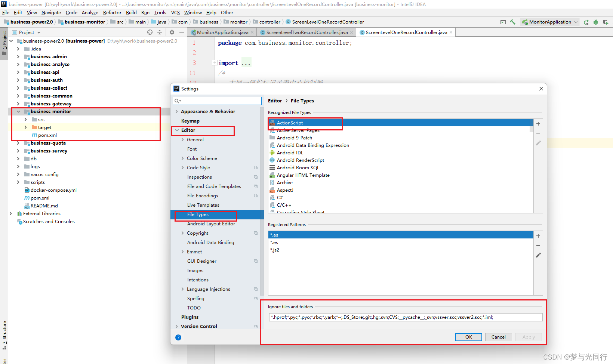Close the ScreenLevelOneRecordController.java tab
The width and height of the screenshot is (613, 364).
pos(451,33)
